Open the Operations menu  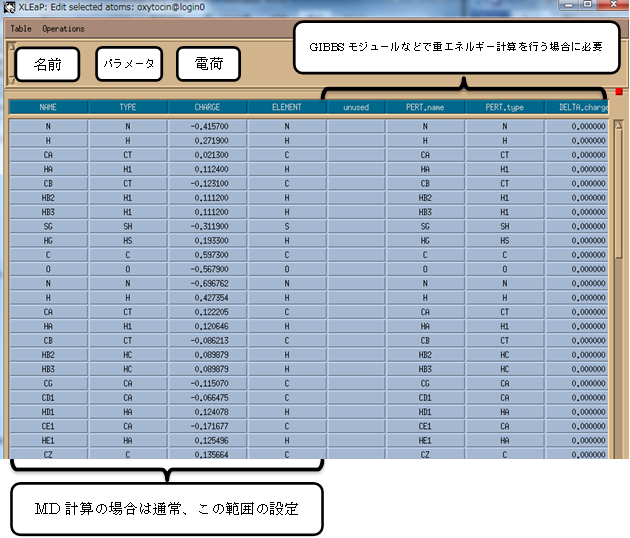coord(63,29)
